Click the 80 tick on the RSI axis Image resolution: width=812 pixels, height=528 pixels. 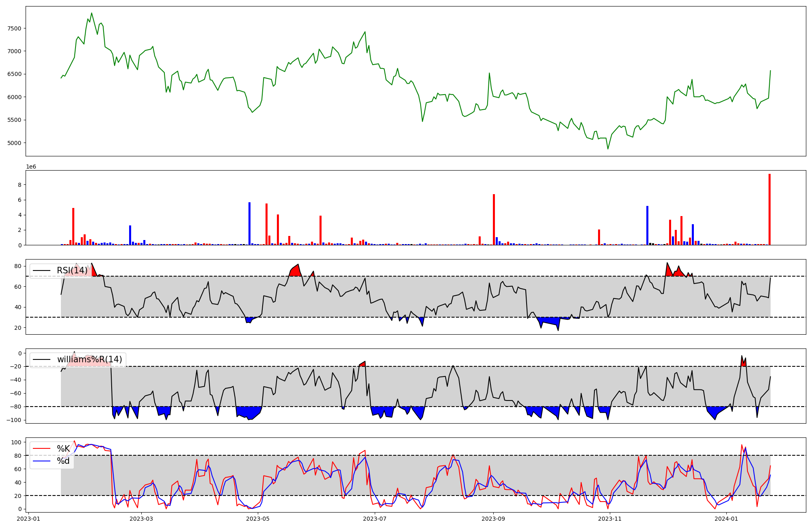point(17,266)
